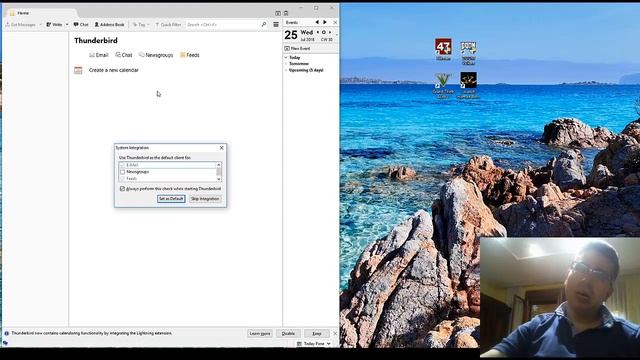Tick the E-Mail checkbox in System Integration

pos(122,165)
